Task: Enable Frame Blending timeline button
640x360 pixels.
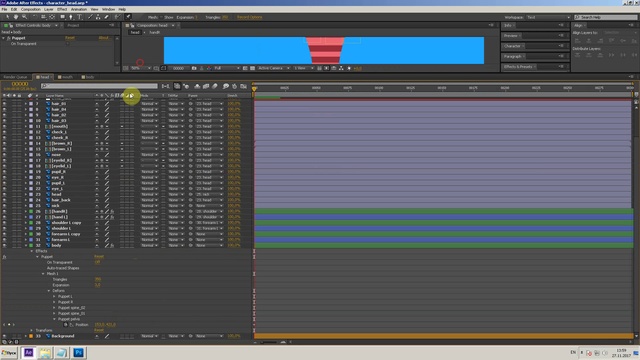Action: tap(206, 86)
